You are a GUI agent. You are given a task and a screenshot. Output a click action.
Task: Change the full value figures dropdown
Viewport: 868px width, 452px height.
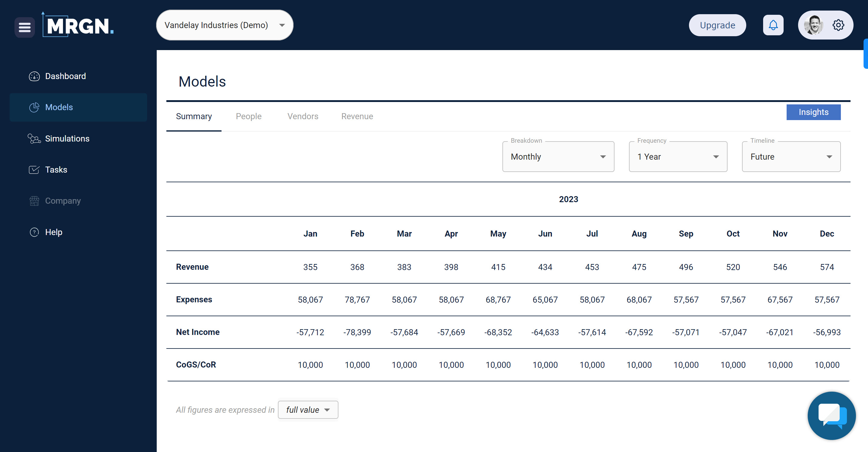(x=308, y=410)
